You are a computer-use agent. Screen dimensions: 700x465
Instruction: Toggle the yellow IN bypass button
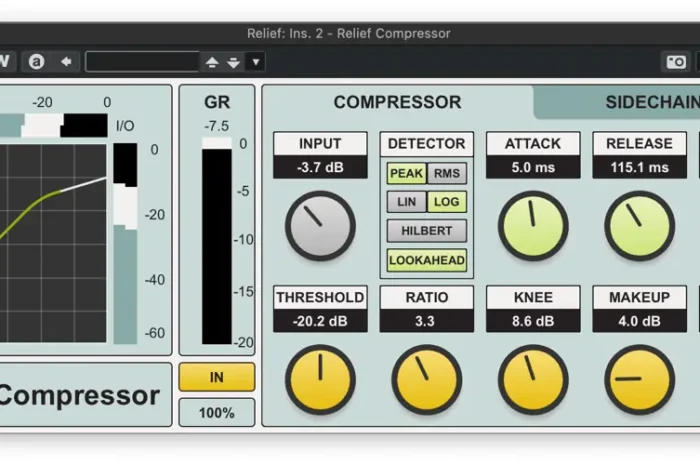(217, 378)
